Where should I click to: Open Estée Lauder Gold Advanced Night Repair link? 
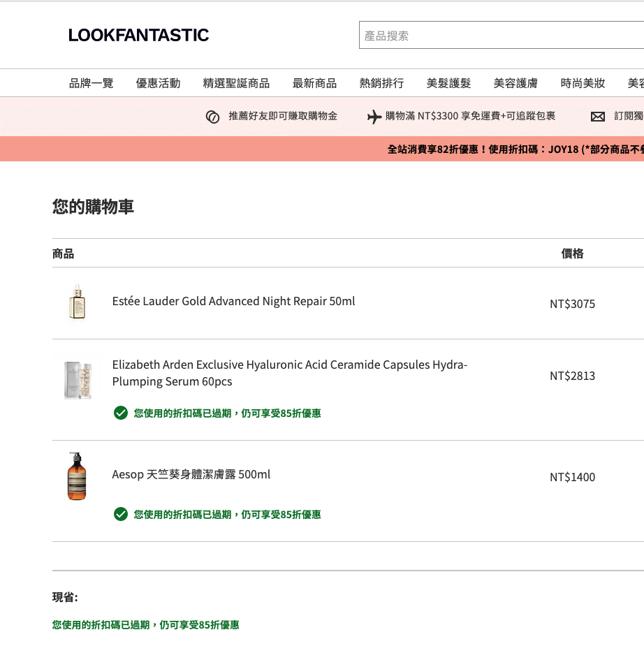point(233,302)
